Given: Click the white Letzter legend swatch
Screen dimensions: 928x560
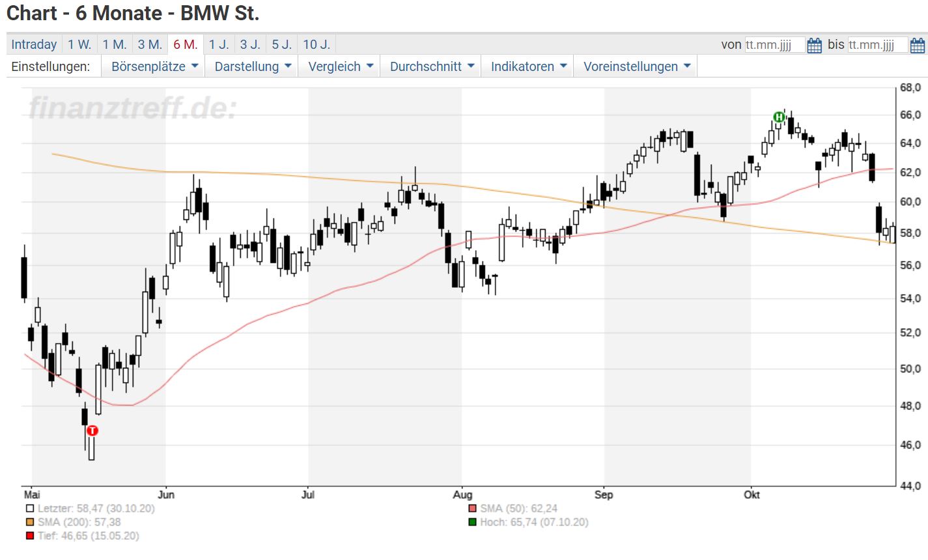Looking at the screenshot, I should [30, 509].
